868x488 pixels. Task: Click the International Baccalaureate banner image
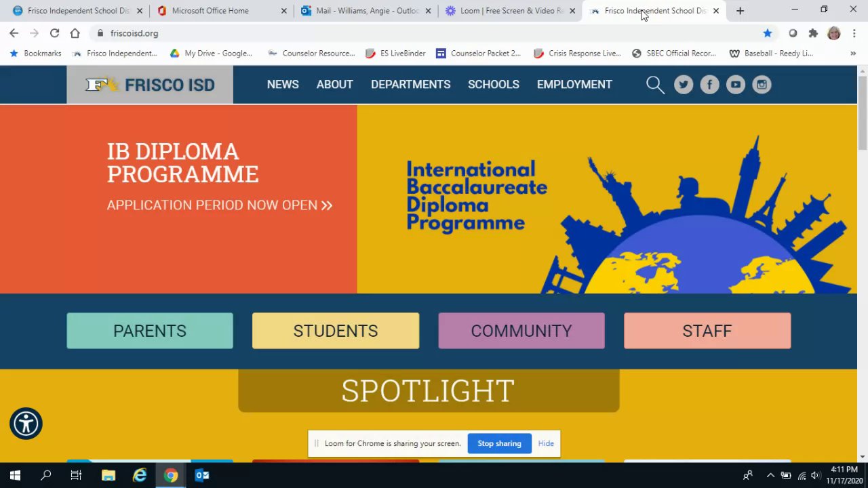pyautogui.click(x=607, y=199)
